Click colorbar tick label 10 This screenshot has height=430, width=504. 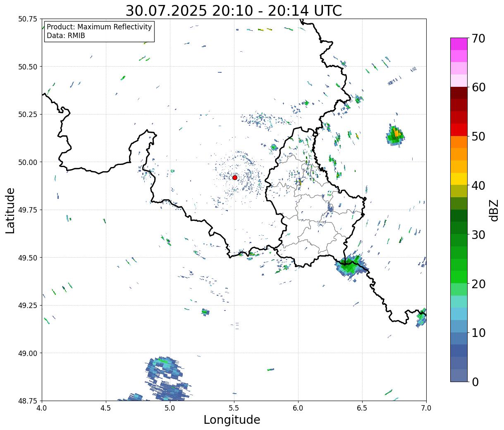[x=478, y=333]
